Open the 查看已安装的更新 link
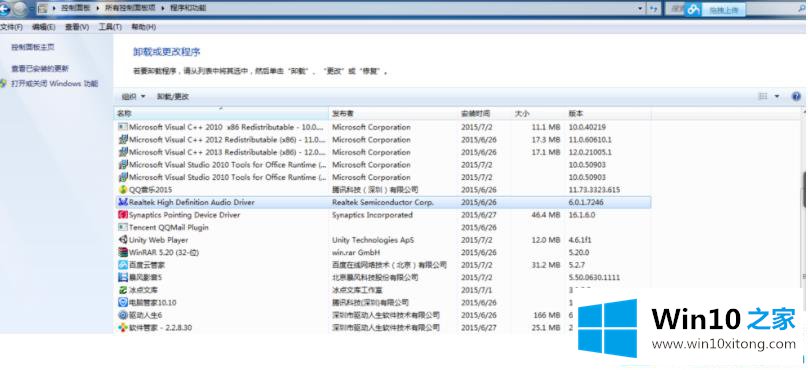 [x=40, y=68]
